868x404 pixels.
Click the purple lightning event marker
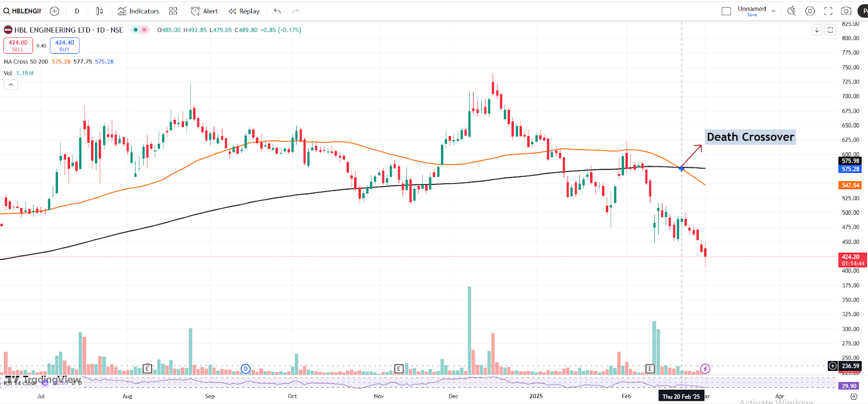(x=705, y=369)
